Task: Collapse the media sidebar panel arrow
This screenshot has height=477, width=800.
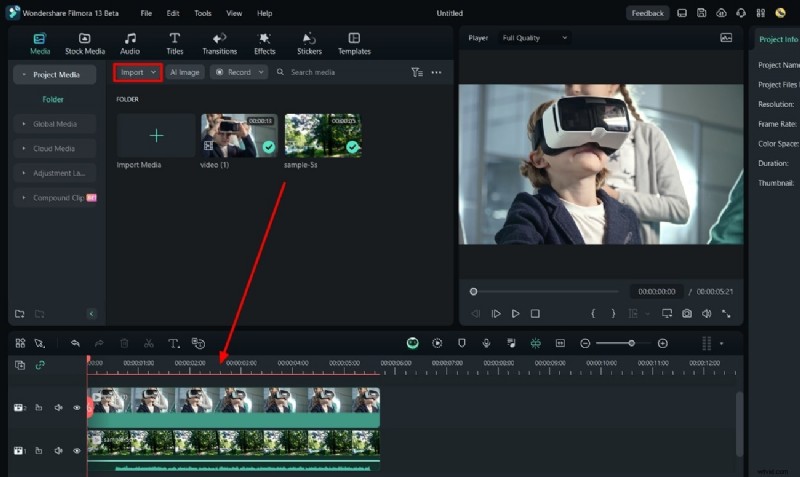Action: 91,314
